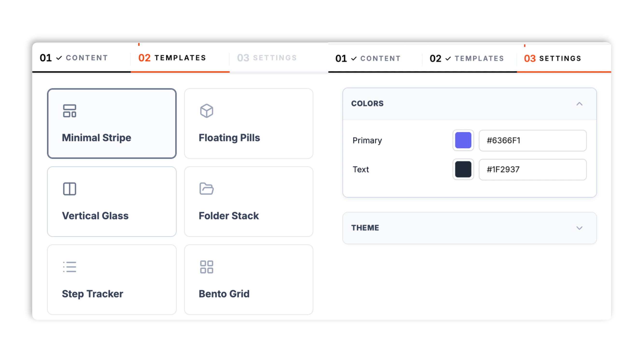Pick the Bento Grid template card
The image size is (644, 362).
[248, 279]
